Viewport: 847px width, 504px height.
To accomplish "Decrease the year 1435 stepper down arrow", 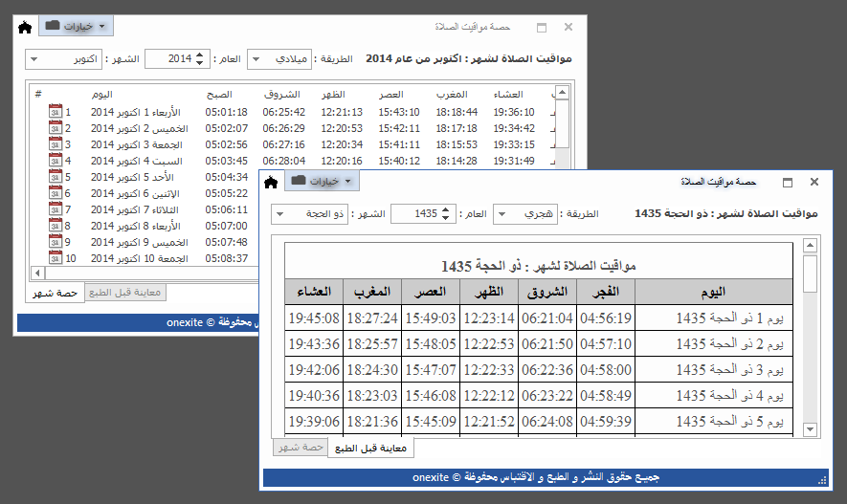I will click(446, 218).
